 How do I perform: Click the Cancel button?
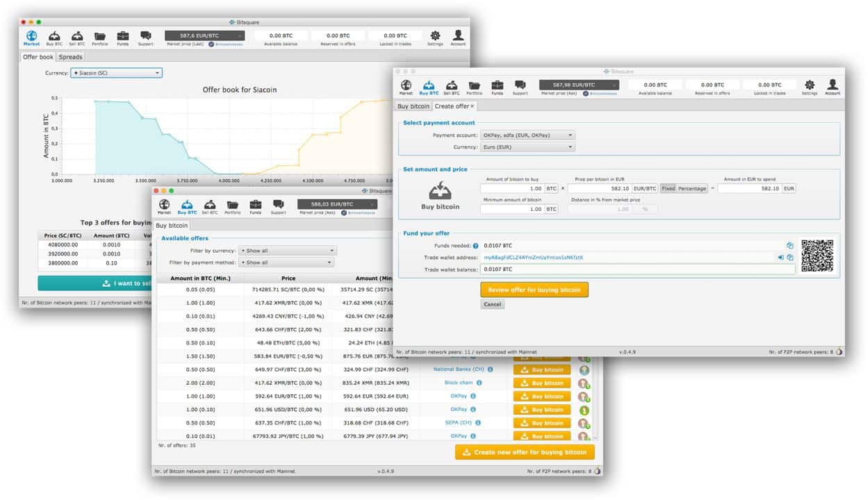point(493,304)
